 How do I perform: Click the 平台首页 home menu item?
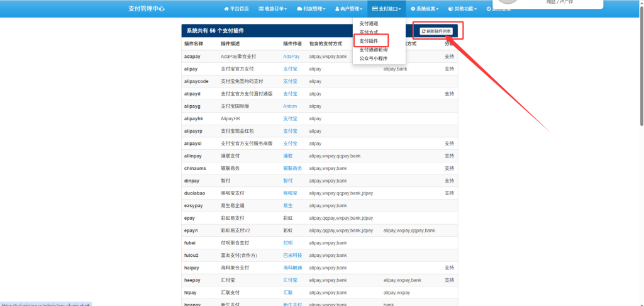point(236,9)
